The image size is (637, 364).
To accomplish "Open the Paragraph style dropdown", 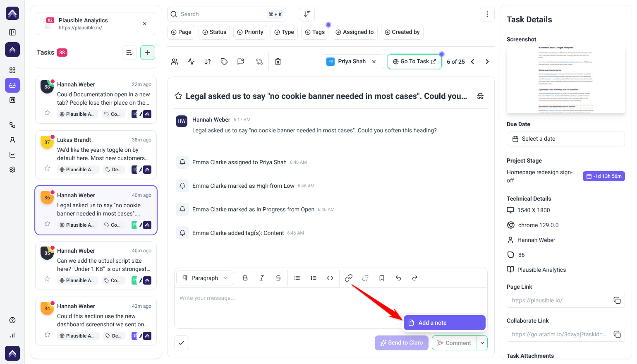I will pos(205,278).
